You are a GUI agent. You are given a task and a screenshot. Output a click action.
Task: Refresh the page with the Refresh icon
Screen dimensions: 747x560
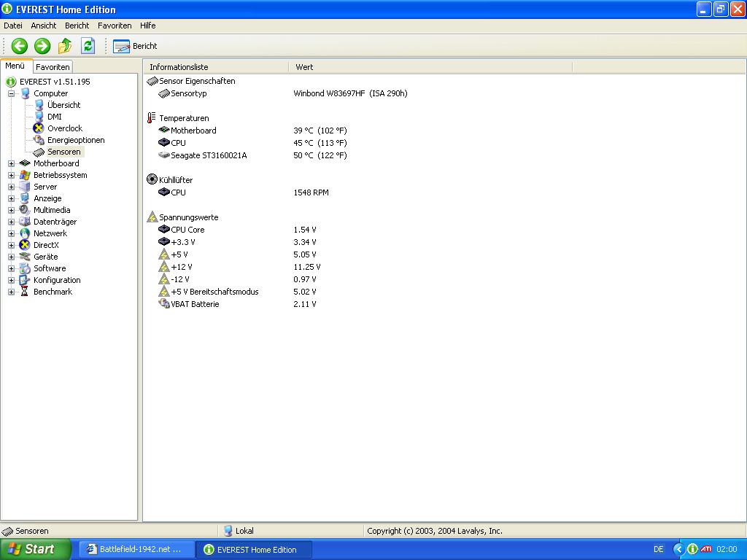tap(88, 46)
